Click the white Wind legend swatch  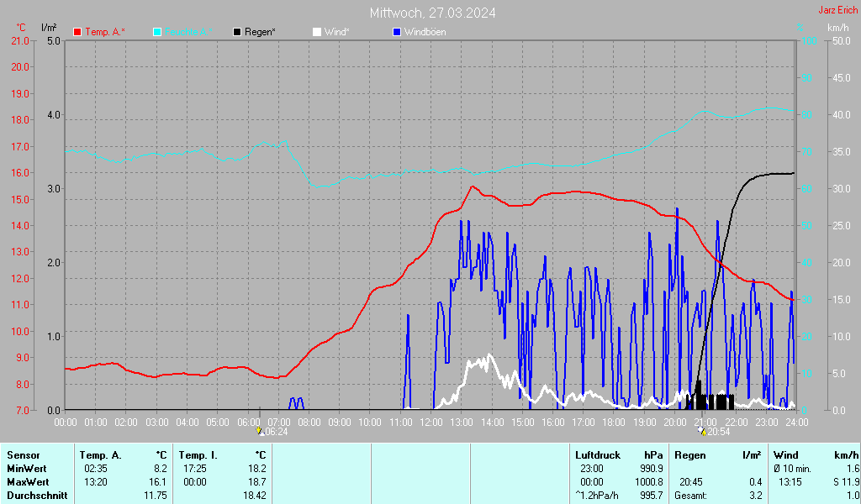316,32
